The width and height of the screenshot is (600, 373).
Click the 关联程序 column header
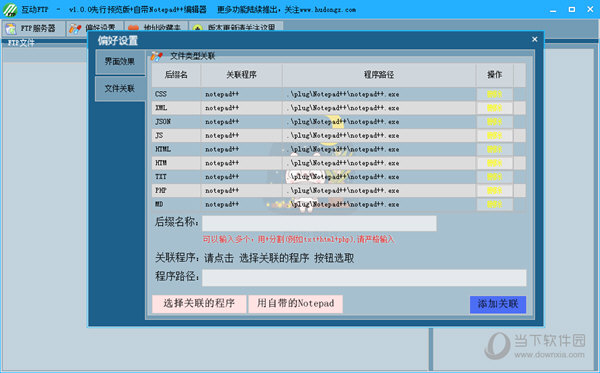click(x=241, y=75)
